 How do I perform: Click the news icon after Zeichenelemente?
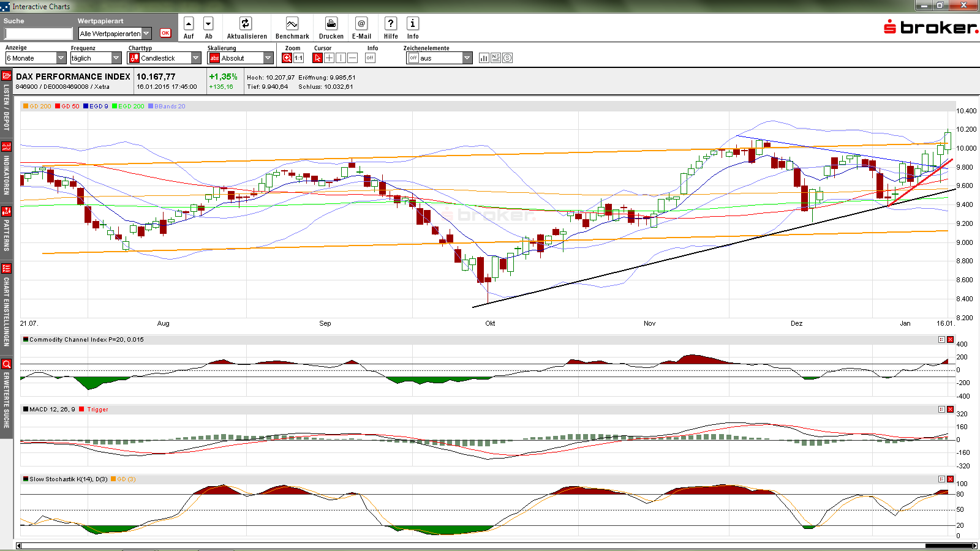pyautogui.click(x=496, y=58)
